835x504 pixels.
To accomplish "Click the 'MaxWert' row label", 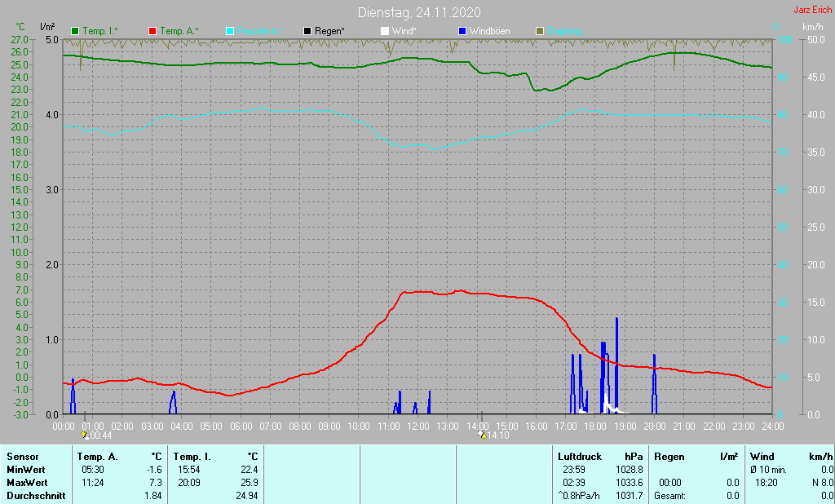I will [27, 483].
